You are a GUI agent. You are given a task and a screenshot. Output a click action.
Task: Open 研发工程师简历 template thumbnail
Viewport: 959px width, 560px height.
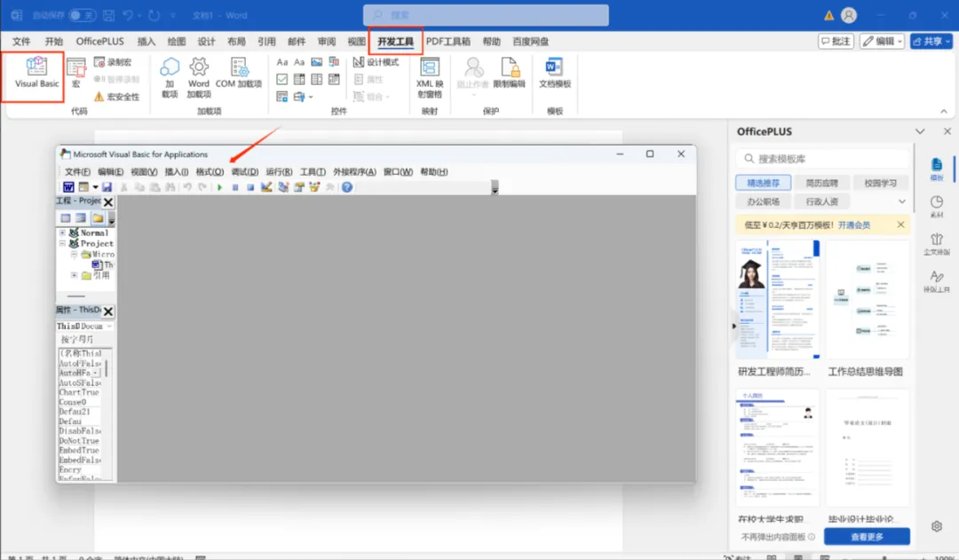click(777, 299)
